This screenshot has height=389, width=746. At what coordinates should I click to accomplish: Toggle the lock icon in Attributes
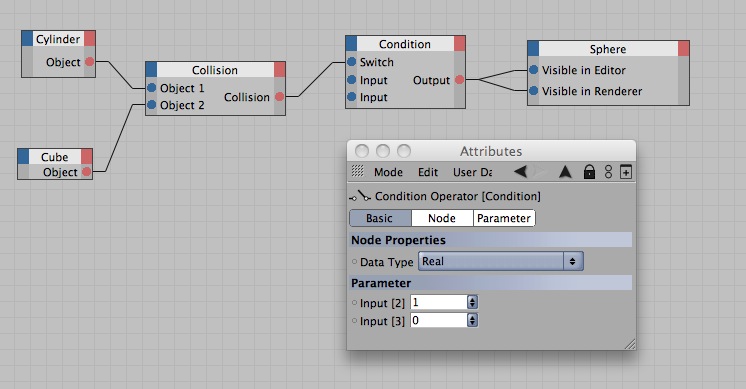point(589,172)
